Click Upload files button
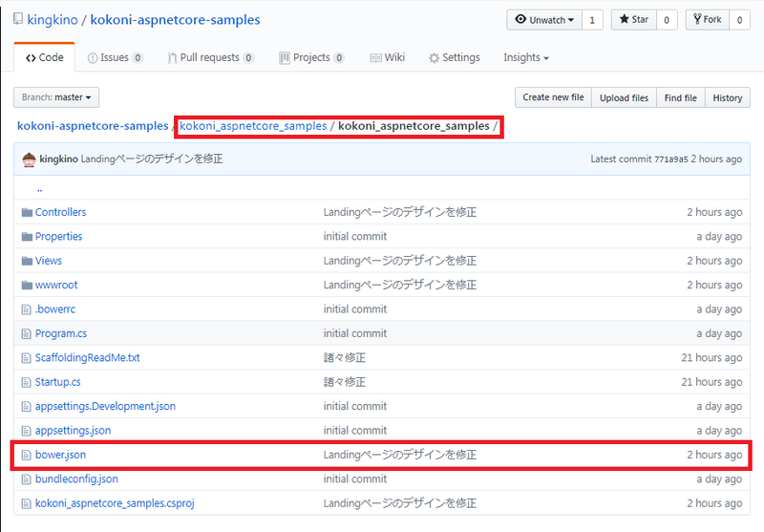 coord(624,97)
